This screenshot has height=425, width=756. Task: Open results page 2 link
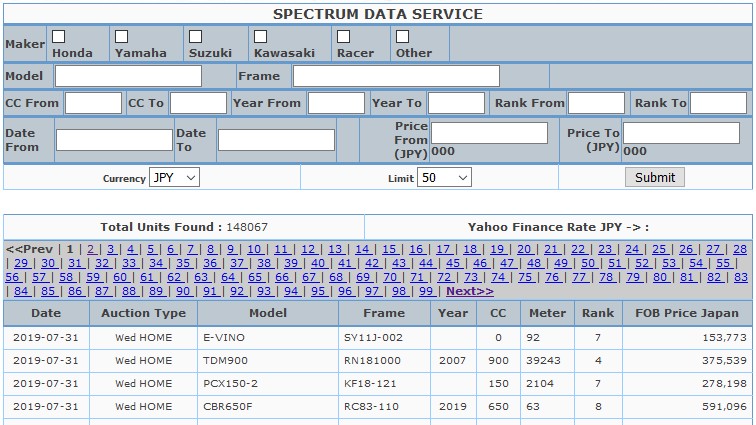(x=91, y=249)
